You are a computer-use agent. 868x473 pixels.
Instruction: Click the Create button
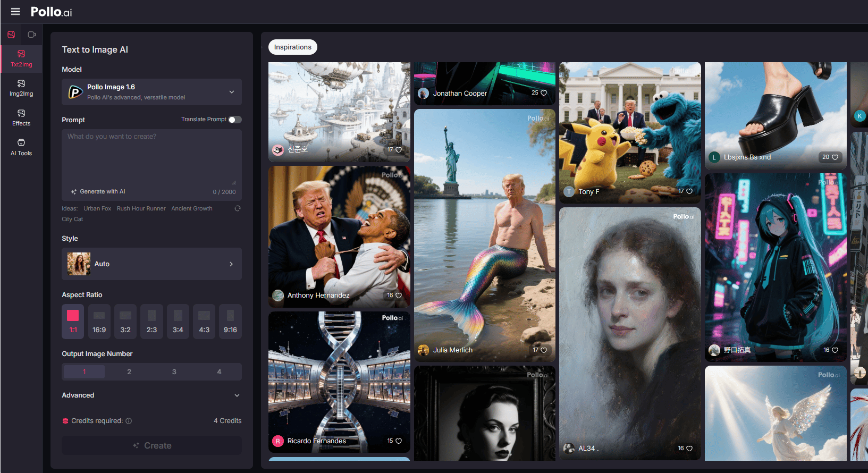tap(151, 445)
